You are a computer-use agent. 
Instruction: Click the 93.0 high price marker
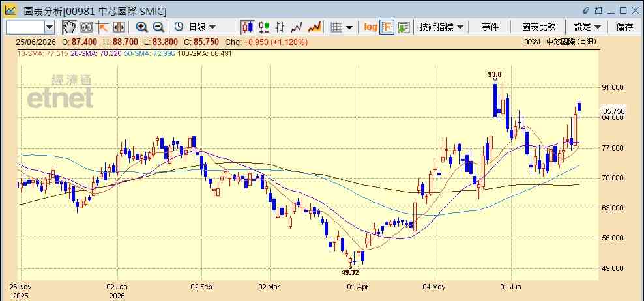[495, 74]
